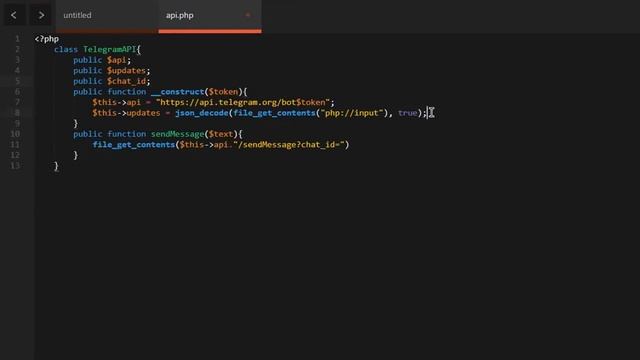The height and width of the screenshot is (360, 640).
Task: Go forward with the right arrow
Action: coord(41,15)
